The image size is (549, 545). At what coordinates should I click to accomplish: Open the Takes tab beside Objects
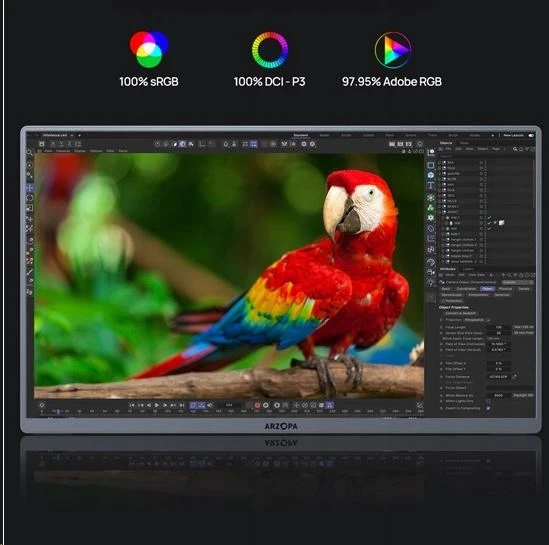[464, 143]
